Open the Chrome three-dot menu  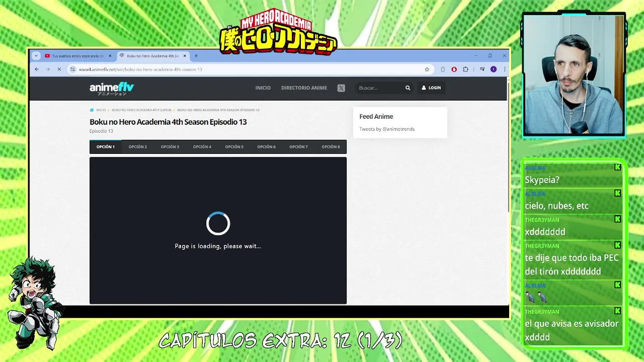tap(504, 69)
